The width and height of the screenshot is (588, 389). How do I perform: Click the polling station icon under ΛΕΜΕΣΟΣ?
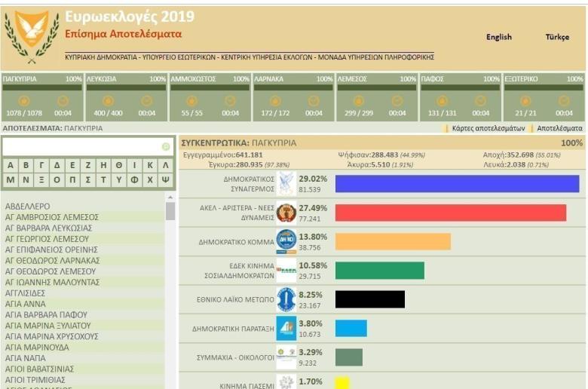point(359,101)
